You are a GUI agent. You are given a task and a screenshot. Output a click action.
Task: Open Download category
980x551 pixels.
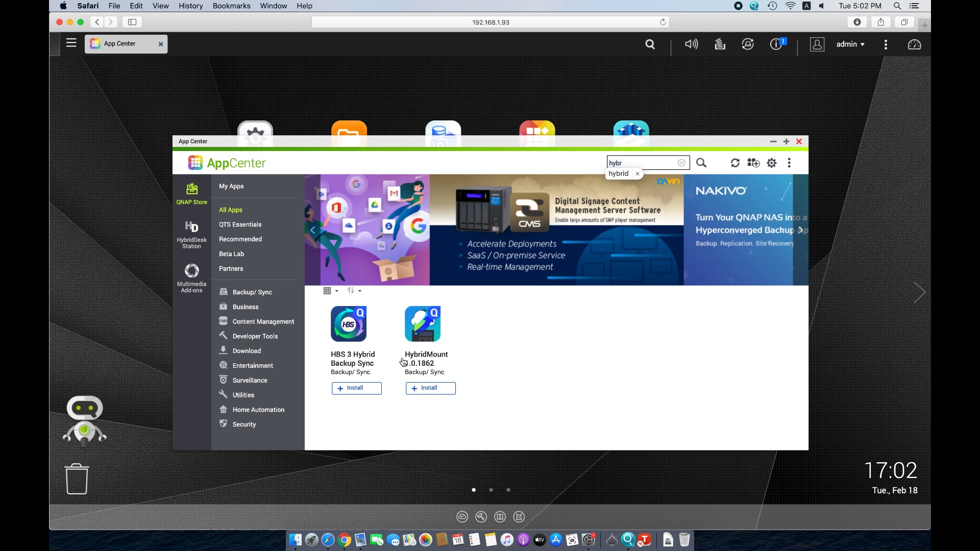(x=240, y=351)
